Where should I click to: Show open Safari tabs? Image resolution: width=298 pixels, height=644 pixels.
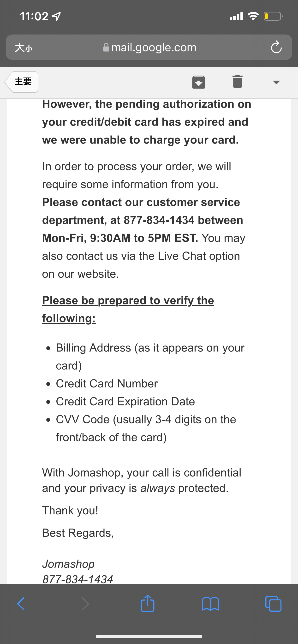click(273, 604)
